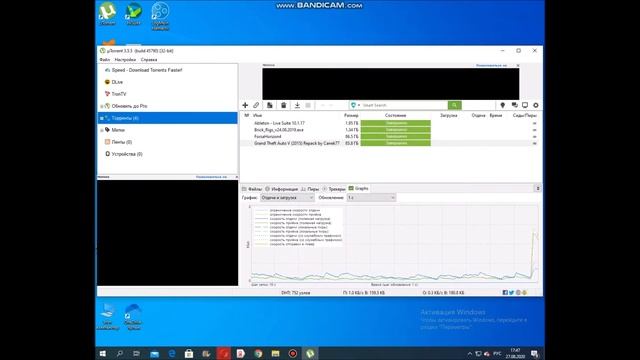
Task: Select the DLive sidebar item
Action: (x=117, y=82)
